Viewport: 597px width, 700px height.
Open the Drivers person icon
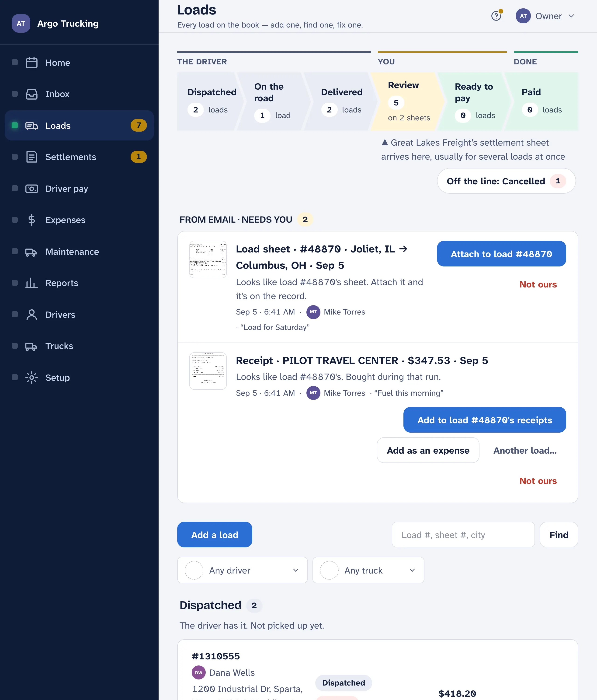pos(32,315)
